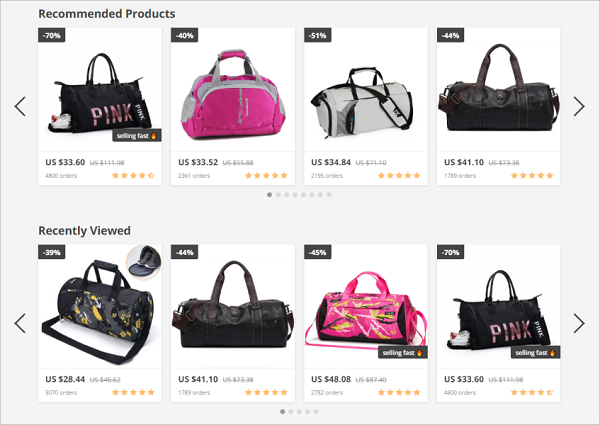Open black leather bag in Recently Viewed
The height and width of the screenshot is (425, 600).
tap(233, 304)
